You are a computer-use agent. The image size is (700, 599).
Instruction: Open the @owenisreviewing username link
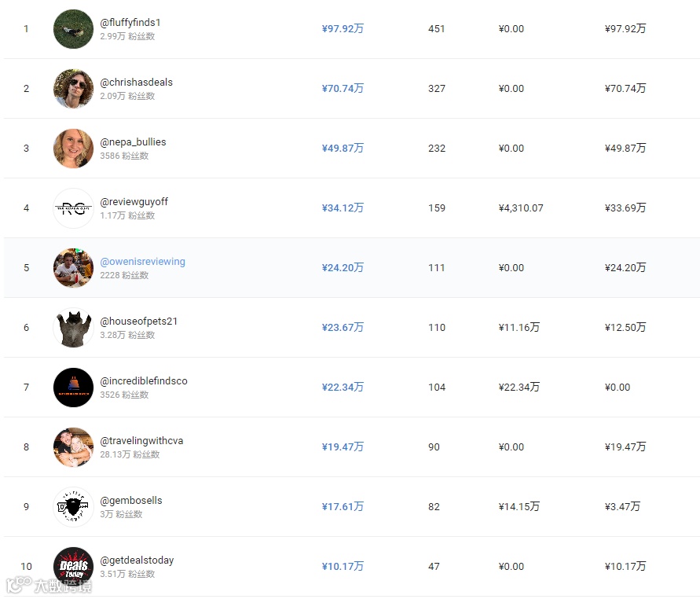coord(142,261)
